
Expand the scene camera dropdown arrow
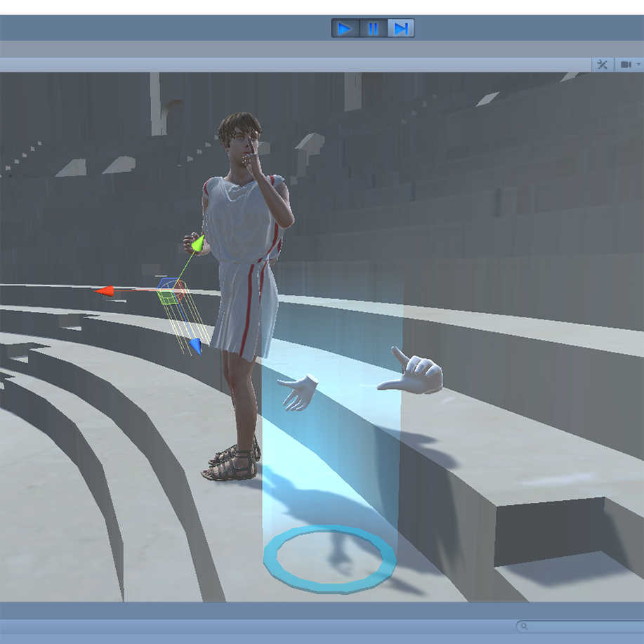[638, 65]
